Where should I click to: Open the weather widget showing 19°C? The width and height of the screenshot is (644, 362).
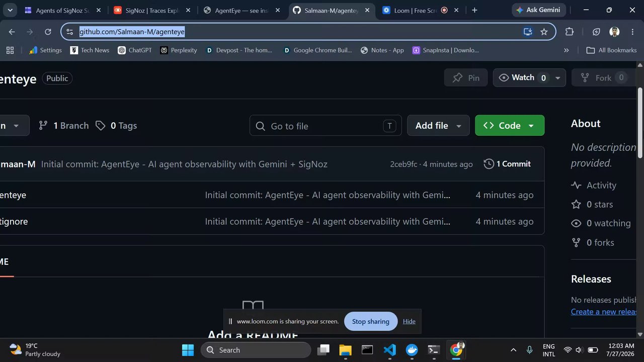(x=35, y=350)
